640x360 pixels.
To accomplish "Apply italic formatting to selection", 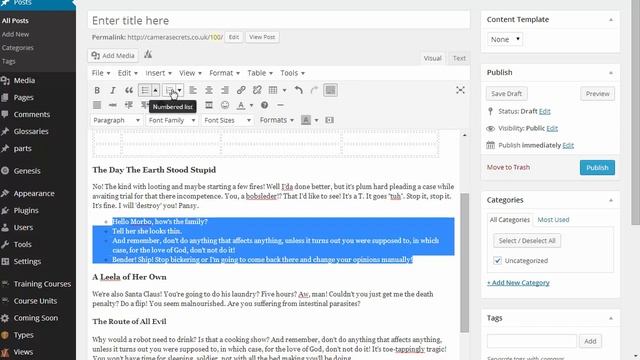I will [x=113, y=90].
